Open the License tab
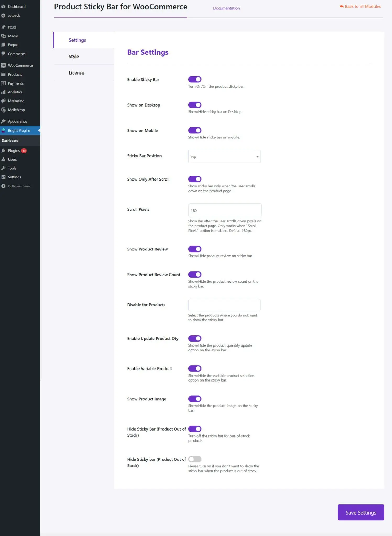This screenshot has width=392, height=536. click(76, 73)
